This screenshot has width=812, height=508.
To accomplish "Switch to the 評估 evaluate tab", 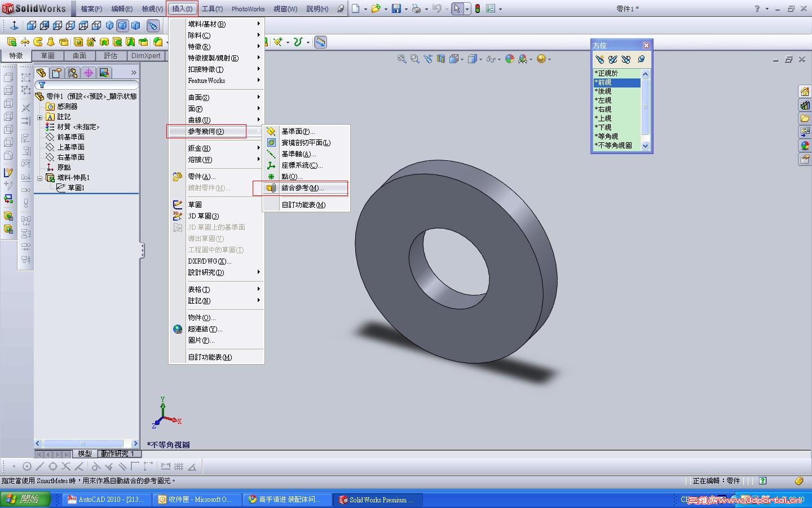I will [111, 56].
